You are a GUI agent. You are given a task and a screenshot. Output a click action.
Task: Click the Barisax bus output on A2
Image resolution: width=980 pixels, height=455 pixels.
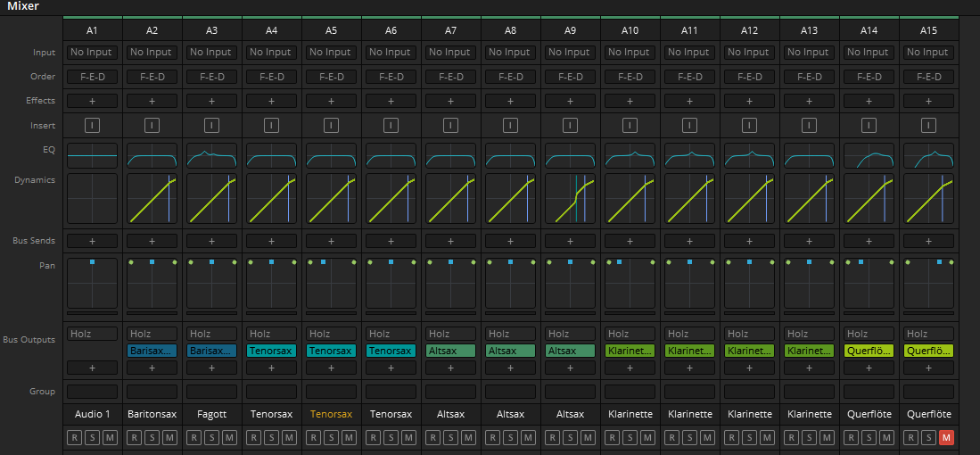click(x=152, y=351)
